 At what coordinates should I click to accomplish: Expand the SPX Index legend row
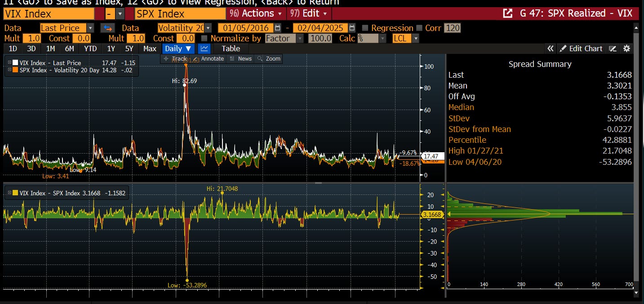[x=9, y=70]
